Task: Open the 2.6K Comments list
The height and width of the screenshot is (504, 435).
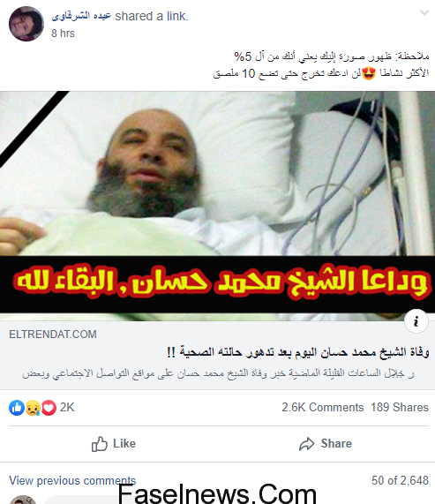Action: [x=323, y=407]
